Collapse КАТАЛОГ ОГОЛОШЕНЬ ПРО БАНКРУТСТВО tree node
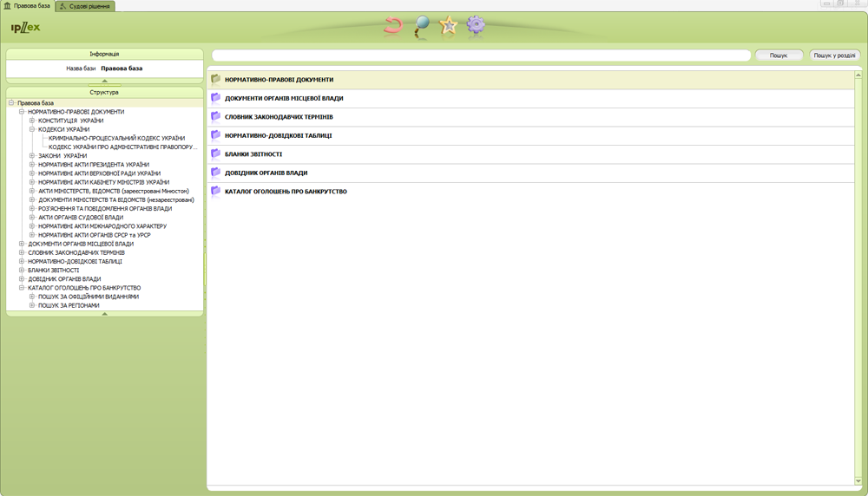The height and width of the screenshot is (496, 868). pos(22,288)
